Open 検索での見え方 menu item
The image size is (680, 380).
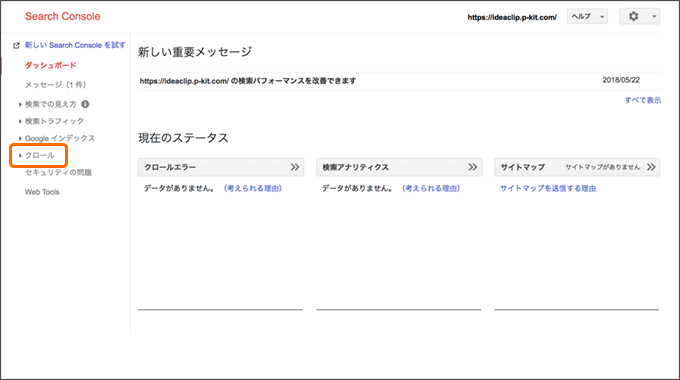tap(51, 104)
